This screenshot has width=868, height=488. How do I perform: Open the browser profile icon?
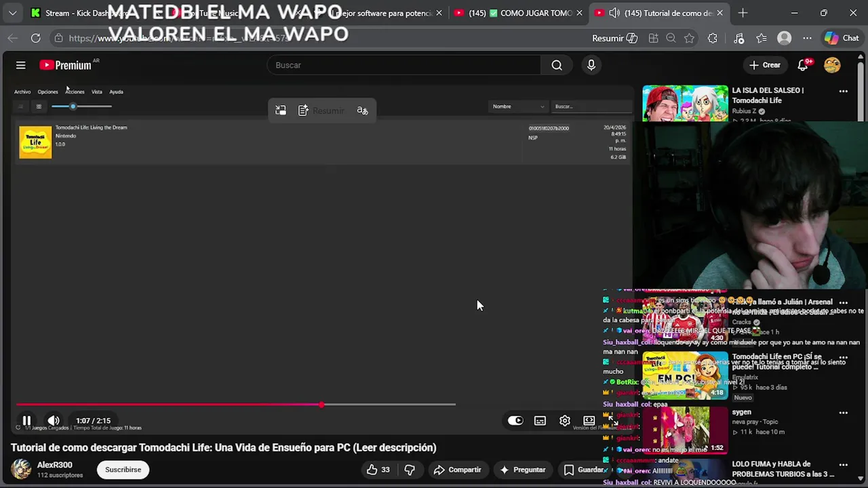click(x=785, y=39)
